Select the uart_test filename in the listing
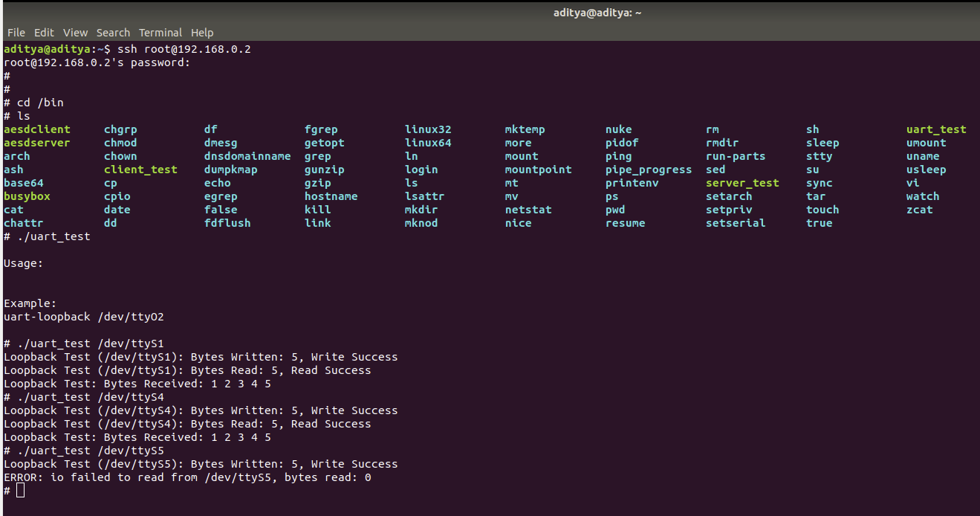Image resolution: width=980 pixels, height=516 pixels. (936, 129)
